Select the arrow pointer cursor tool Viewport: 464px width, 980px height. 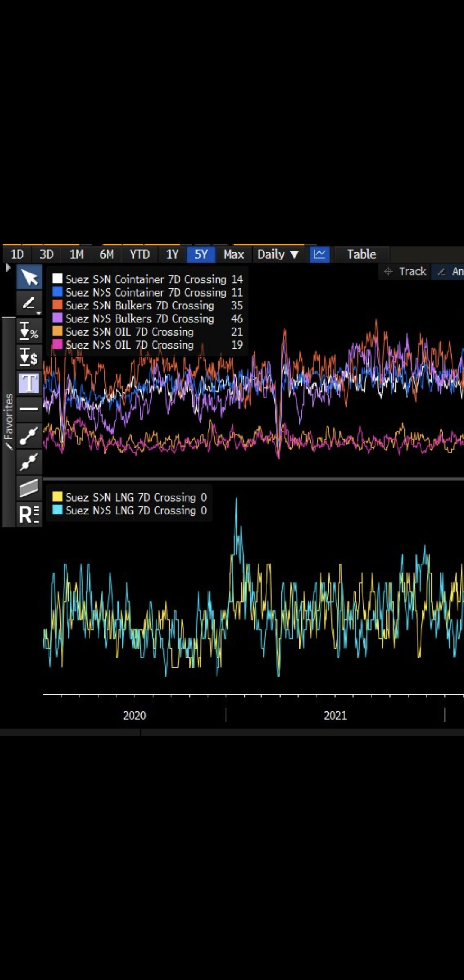(29, 277)
